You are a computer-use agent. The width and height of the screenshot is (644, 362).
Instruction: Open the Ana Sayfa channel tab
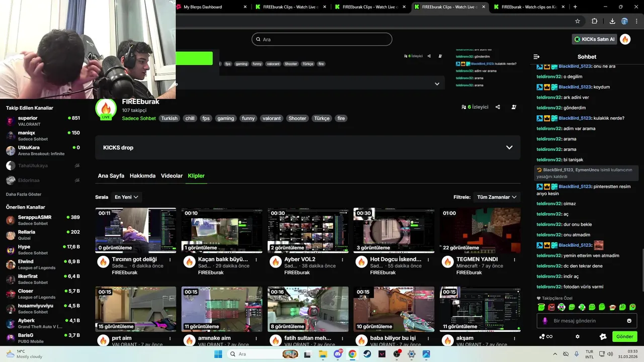pyautogui.click(x=111, y=176)
